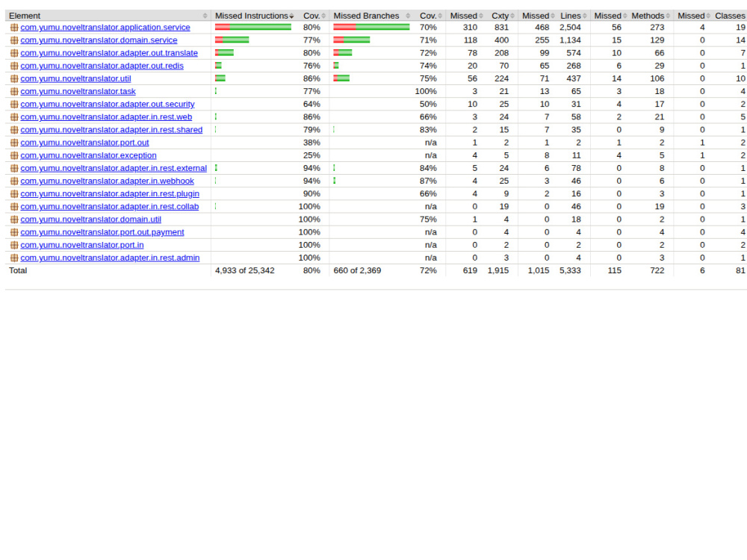Sort by Missed Instructions column header
Screen dimensions: 747x560
coord(255,16)
